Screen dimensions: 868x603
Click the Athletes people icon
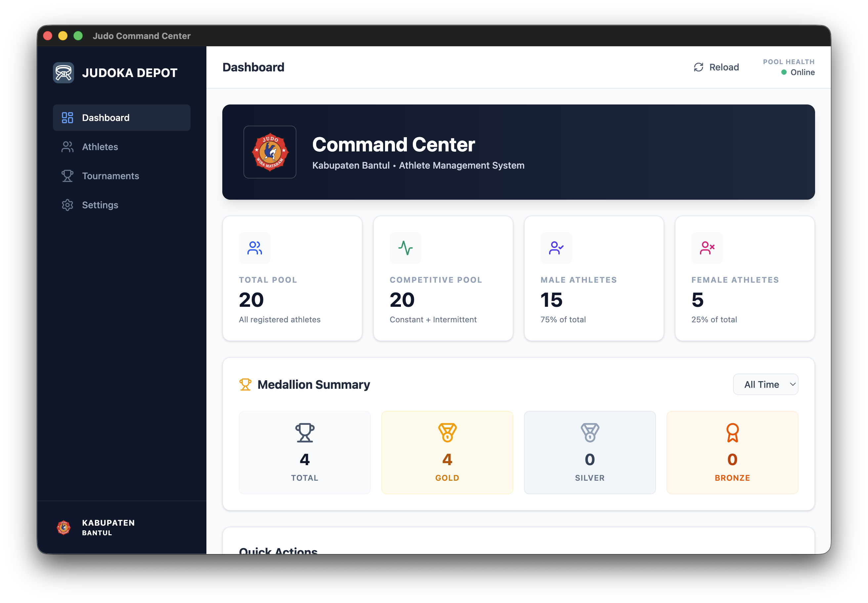67,146
